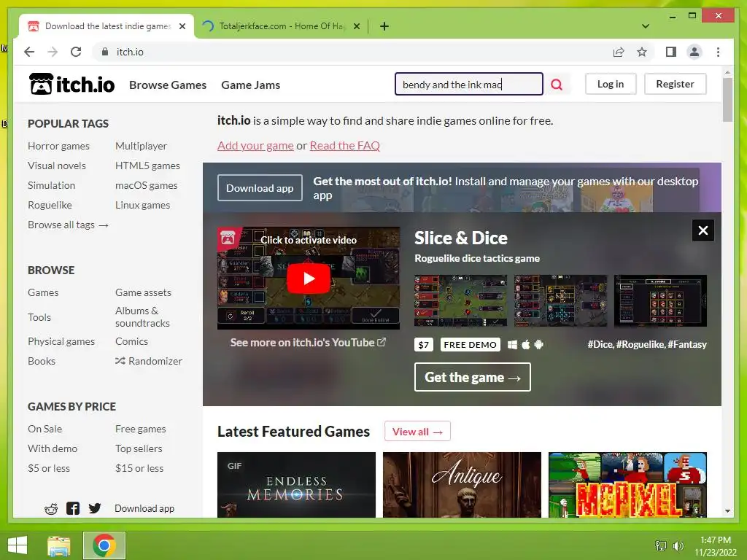Image resolution: width=747 pixels, height=560 pixels.
Task: Click the footer Download app link
Action: pyautogui.click(x=144, y=508)
